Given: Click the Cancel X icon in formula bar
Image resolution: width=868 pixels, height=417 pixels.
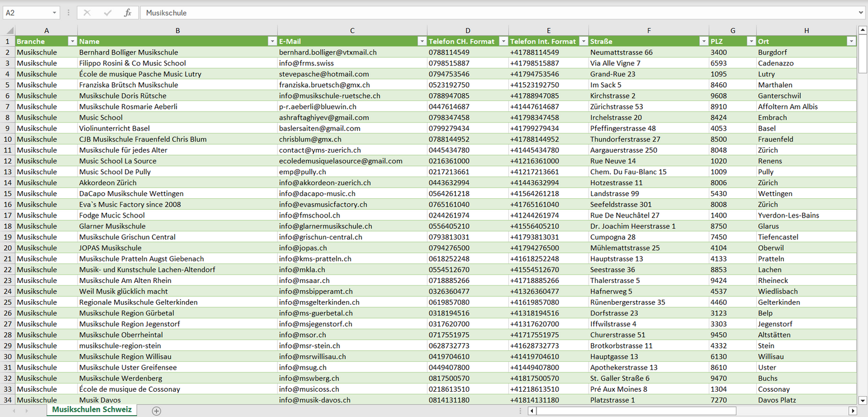Looking at the screenshot, I should [87, 13].
